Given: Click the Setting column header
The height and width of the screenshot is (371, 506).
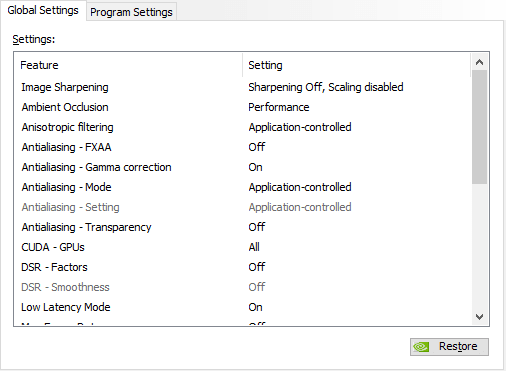Looking at the screenshot, I should coord(357,65).
